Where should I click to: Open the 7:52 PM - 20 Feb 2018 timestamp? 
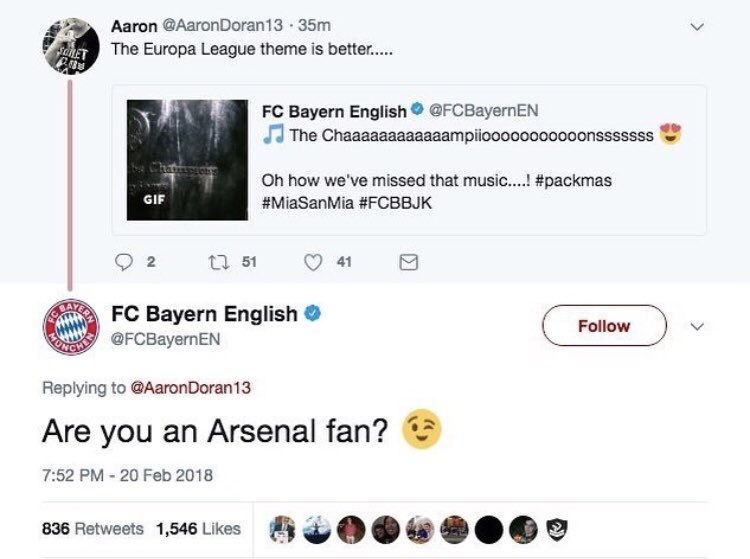[127, 474]
